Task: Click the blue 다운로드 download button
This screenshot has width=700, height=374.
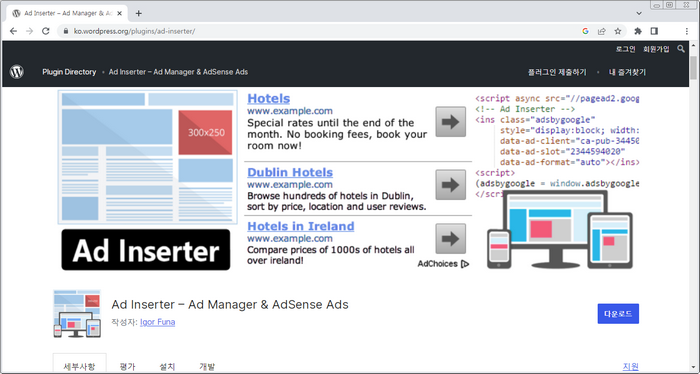Action: pyautogui.click(x=618, y=314)
